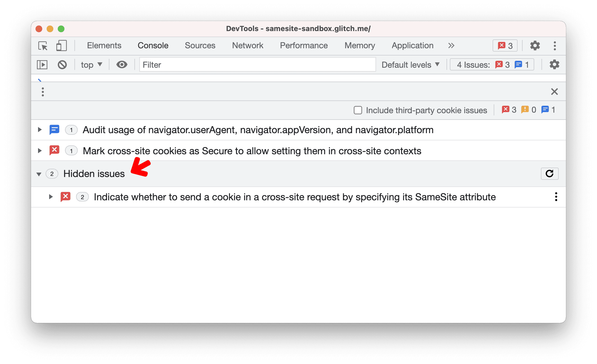Click the Filter input field

point(256,64)
